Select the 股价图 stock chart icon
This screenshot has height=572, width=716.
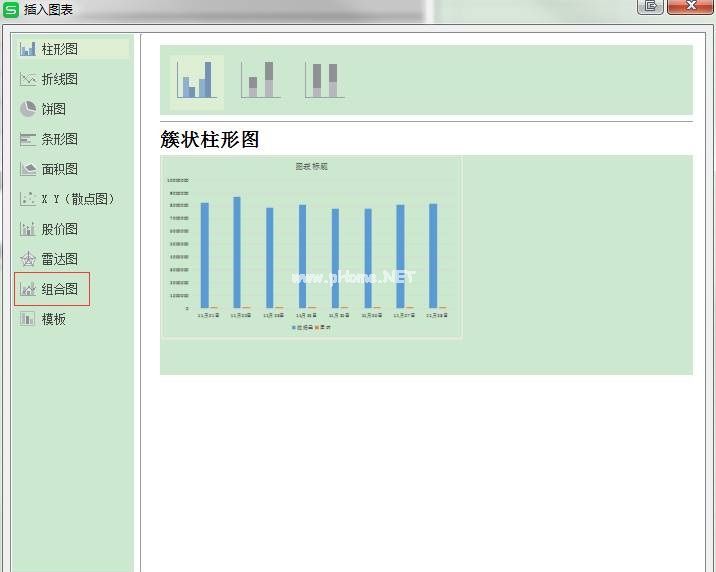[x=28, y=229]
